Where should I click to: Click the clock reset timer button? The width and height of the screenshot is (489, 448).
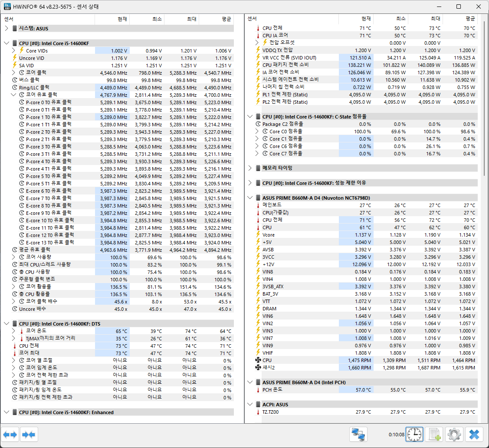tap(414, 435)
